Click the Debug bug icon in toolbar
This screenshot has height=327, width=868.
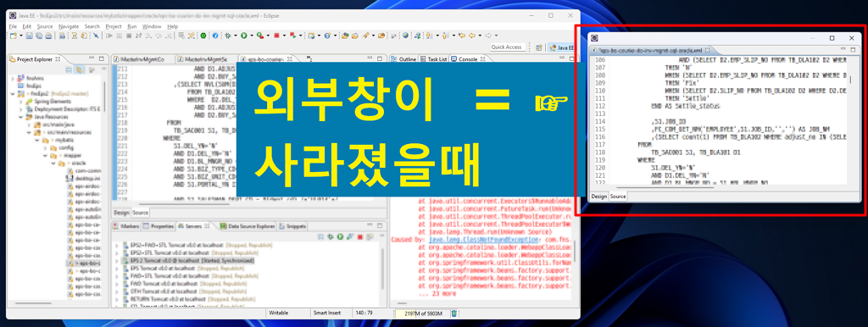pos(227,36)
